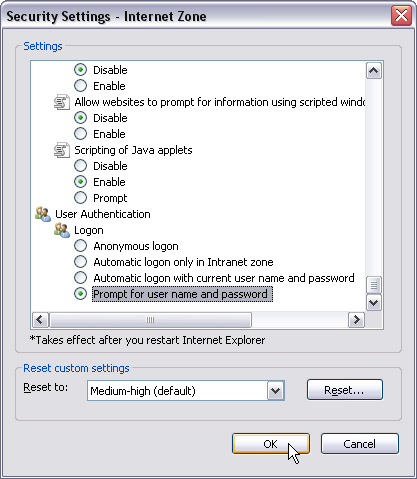Select Prompt under Scripting of Java applets
The width and height of the screenshot is (417, 479).
(x=80, y=198)
